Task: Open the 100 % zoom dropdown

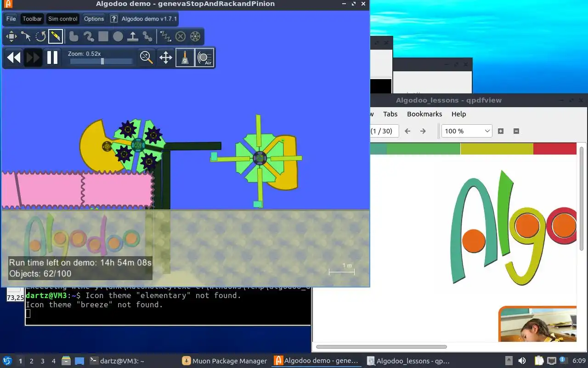Action: (x=467, y=131)
